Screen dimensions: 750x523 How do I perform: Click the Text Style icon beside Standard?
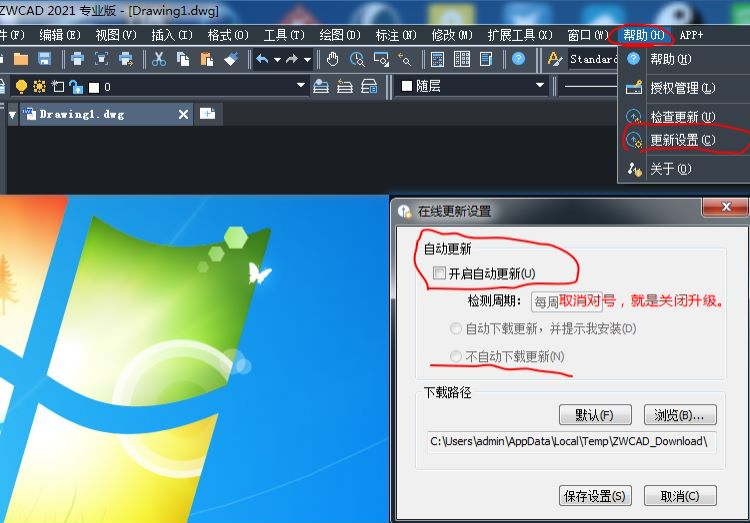[x=554, y=59]
